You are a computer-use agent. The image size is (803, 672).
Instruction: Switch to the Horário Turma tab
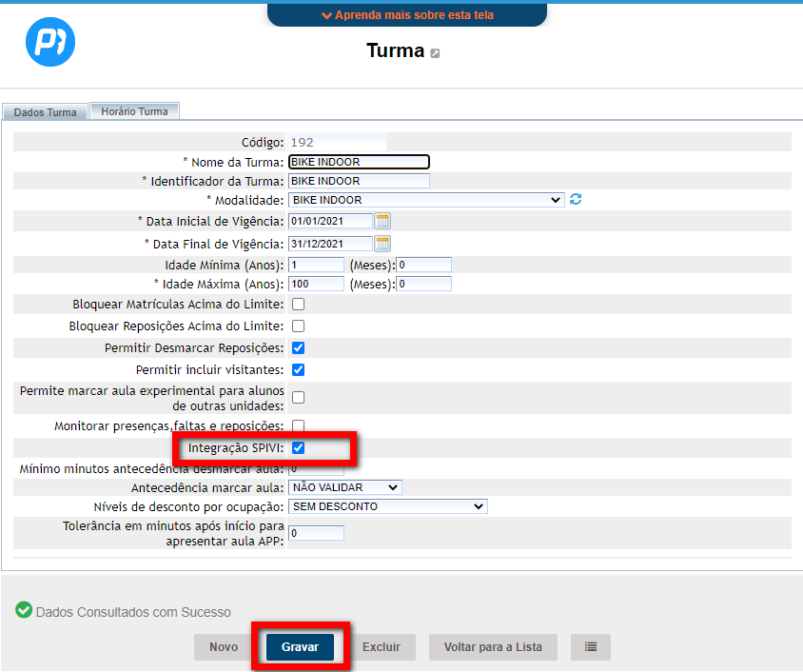[x=134, y=111]
